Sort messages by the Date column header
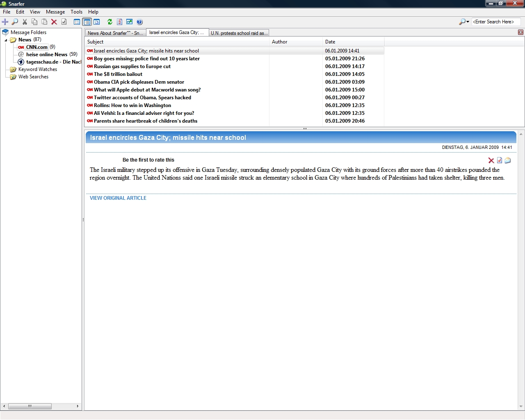The image size is (525, 420). point(330,42)
